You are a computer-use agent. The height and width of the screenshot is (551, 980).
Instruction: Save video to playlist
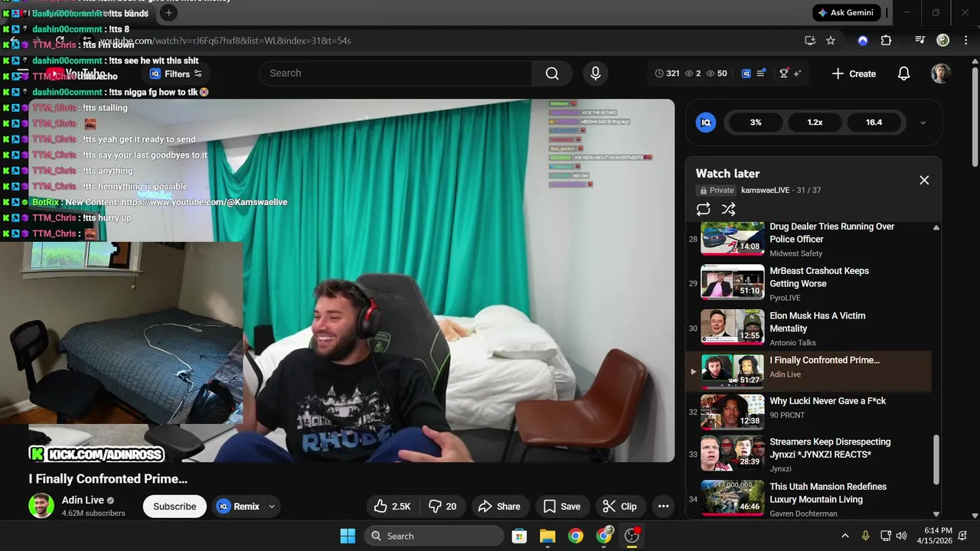562,507
